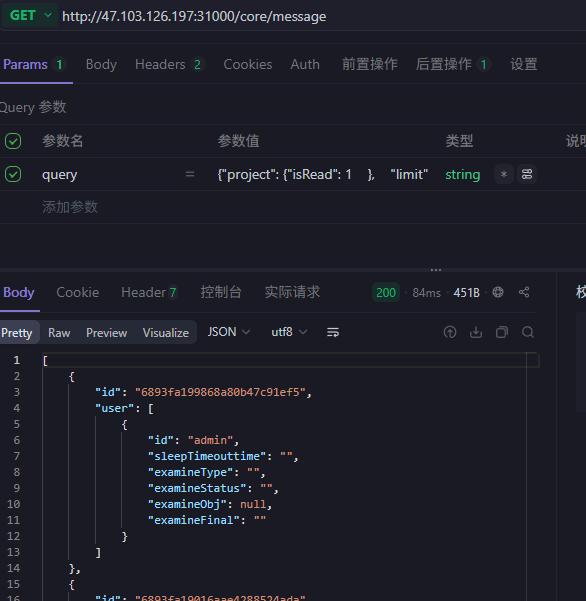
Task: Edit the query parameter value field
Action: (x=324, y=174)
